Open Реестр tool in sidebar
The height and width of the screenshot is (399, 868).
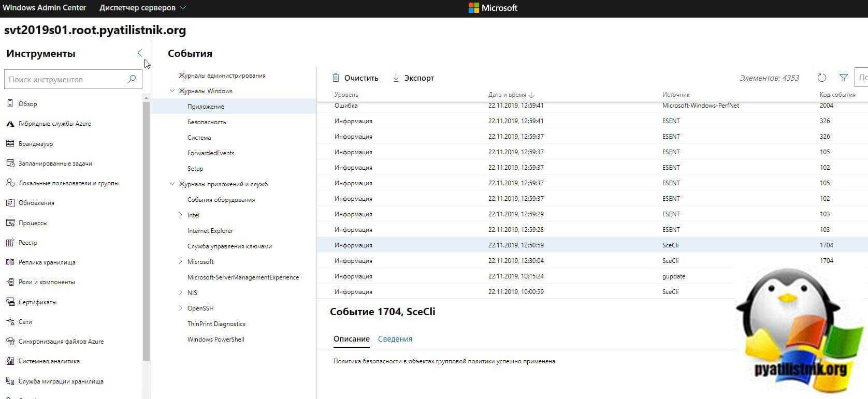point(27,243)
